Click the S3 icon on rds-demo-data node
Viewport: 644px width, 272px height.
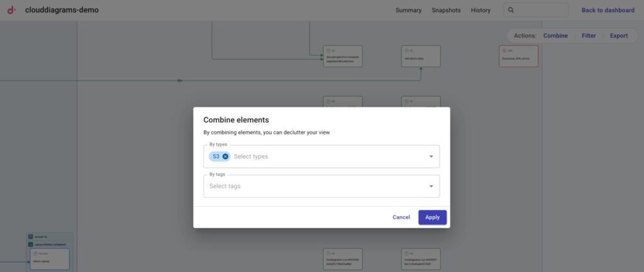[x=407, y=50]
